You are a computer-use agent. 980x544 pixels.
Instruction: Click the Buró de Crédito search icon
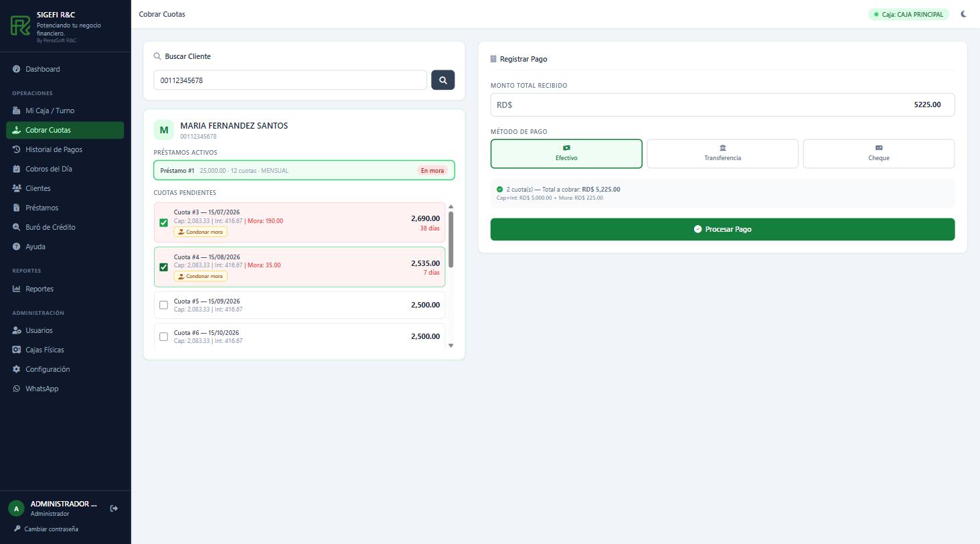(x=17, y=227)
